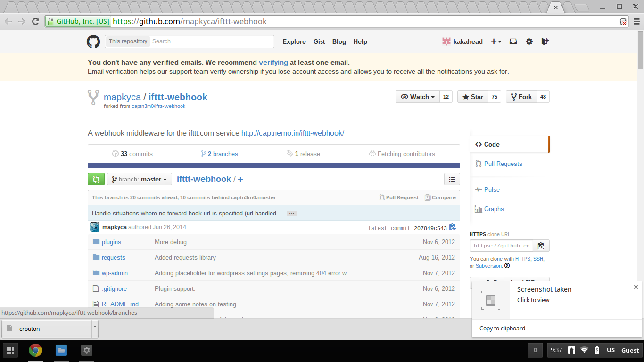This screenshot has height=362, width=644.
Task: Click the forward navigation arrow
Action: point(22,21)
